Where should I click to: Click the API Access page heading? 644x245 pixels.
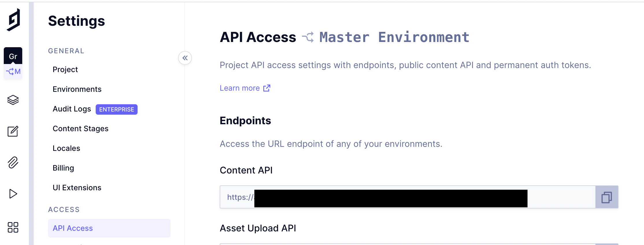click(x=258, y=37)
